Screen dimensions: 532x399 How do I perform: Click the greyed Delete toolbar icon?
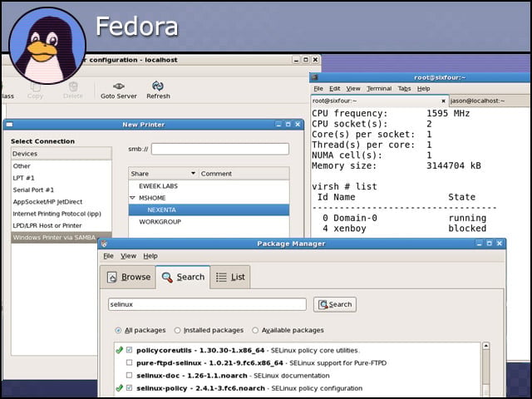coord(73,86)
